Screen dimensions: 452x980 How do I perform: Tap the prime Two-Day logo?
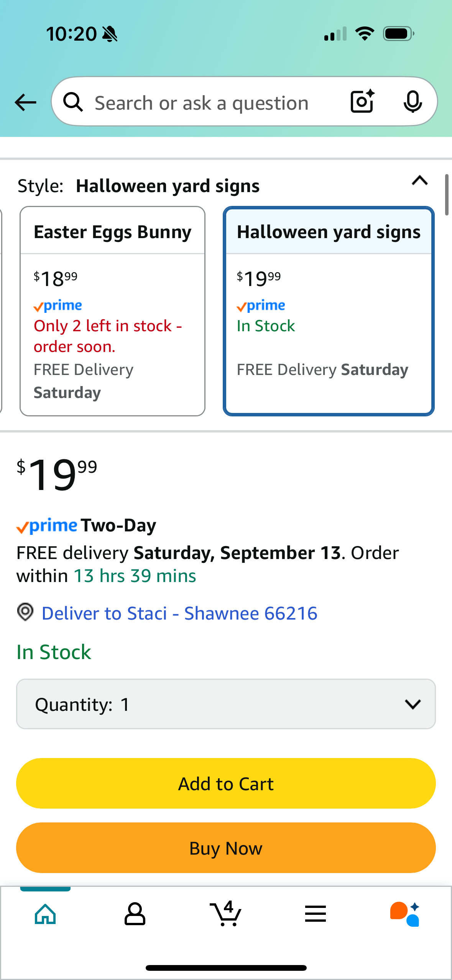tap(86, 526)
